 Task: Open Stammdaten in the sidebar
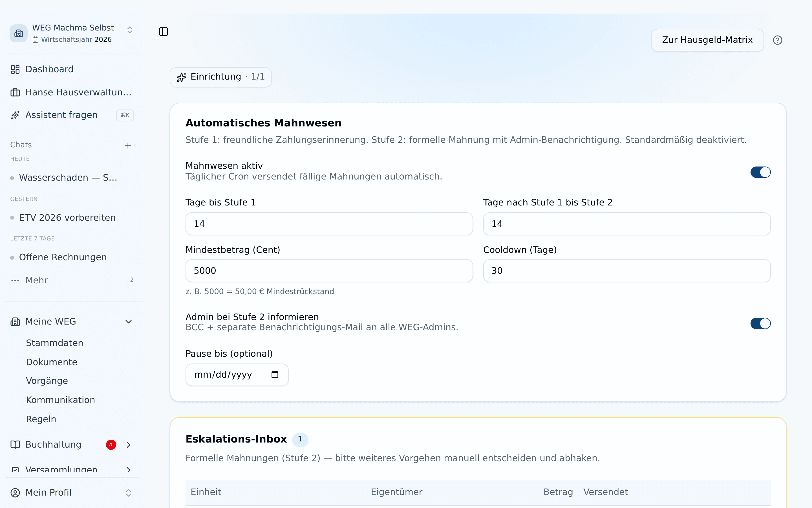(x=55, y=343)
